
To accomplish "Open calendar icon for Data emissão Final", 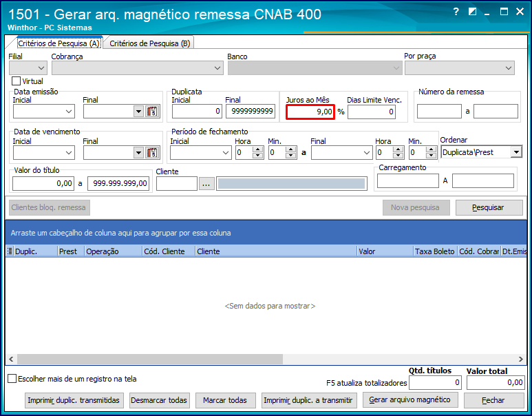I will [x=152, y=112].
